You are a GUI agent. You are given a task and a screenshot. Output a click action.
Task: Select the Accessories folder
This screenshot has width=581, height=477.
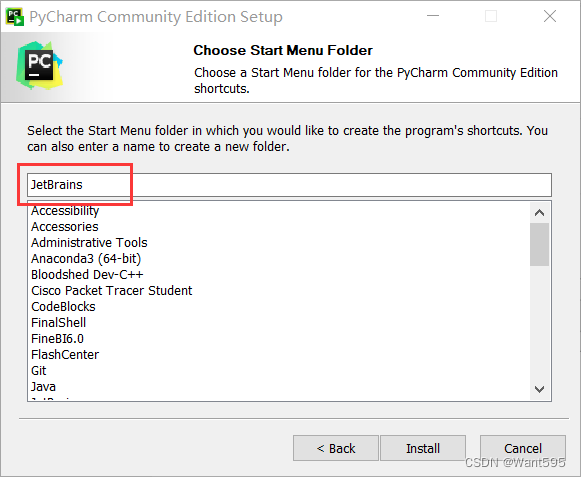[65, 226]
